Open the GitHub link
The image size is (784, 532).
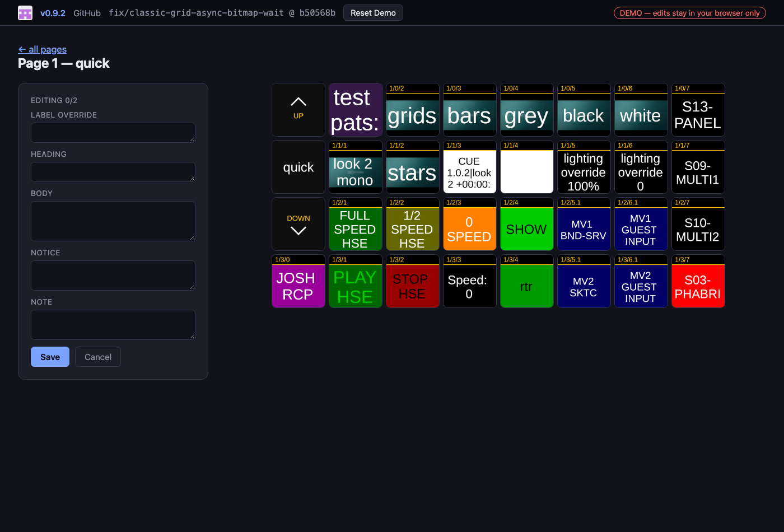point(87,13)
